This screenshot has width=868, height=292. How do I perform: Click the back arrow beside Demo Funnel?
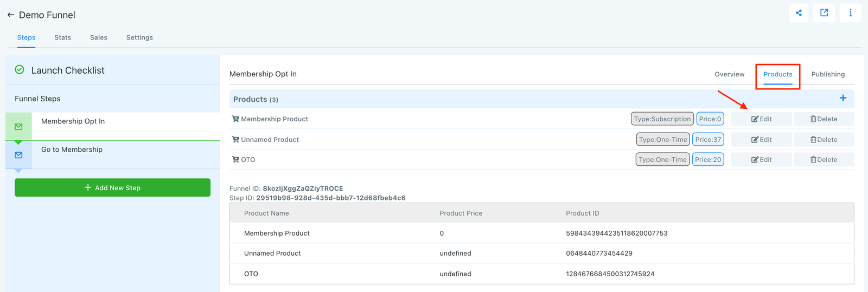[10, 15]
